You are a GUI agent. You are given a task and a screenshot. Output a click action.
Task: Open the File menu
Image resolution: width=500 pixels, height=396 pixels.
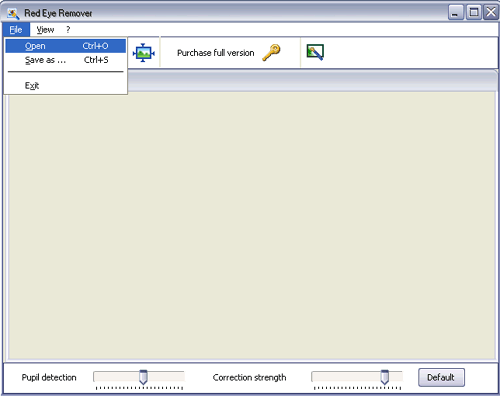tap(16, 30)
